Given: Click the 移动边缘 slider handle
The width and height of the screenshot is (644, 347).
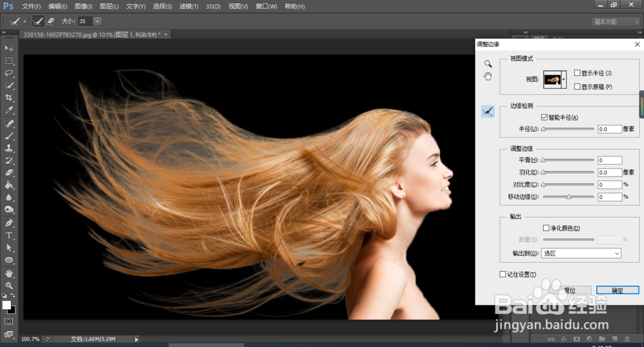Looking at the screenshot, I should [569, 197].
